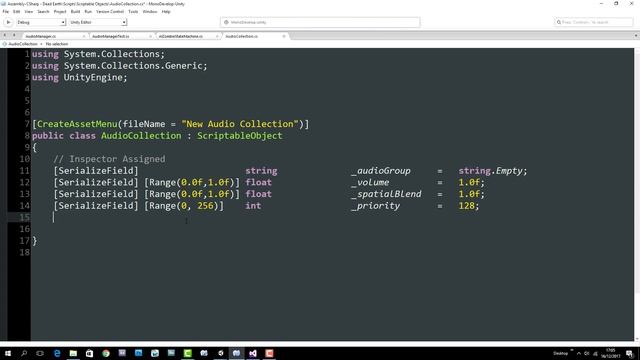Open the Version Control menu
The image size is (640, 360).
pyautogui.click(x=110, y=11)
